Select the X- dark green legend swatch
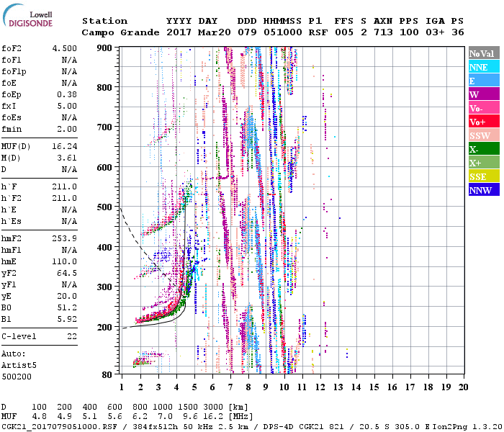The width and height of the screenshot is (504, 432). (x=484, y=149)
